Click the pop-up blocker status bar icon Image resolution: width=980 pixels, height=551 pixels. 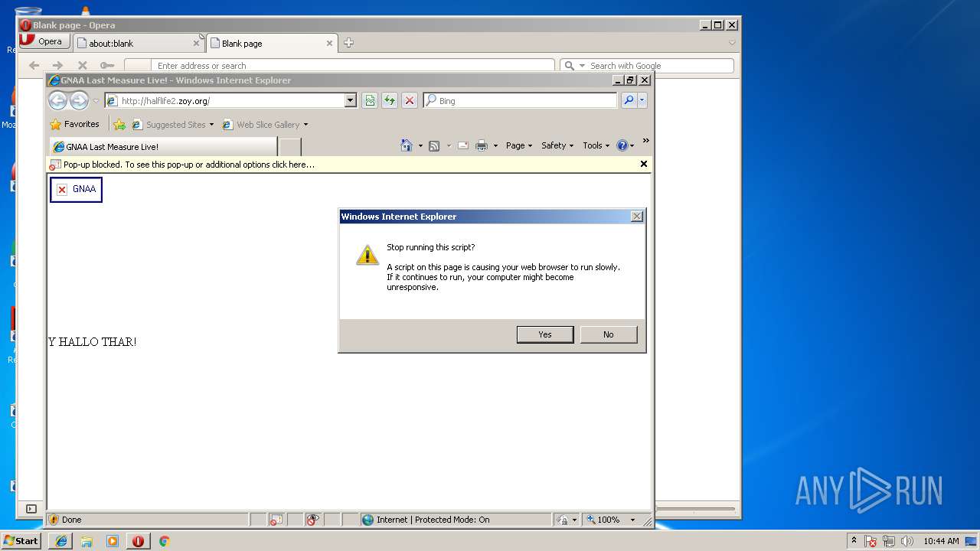click(x=276, y=520)
